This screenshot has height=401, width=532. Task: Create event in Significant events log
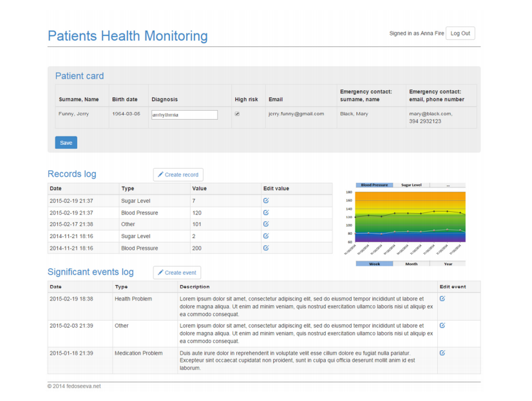coord(177,272)
